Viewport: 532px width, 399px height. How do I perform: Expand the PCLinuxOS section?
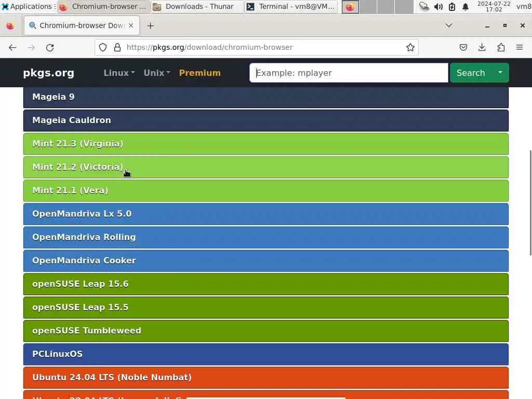(266, 354)
